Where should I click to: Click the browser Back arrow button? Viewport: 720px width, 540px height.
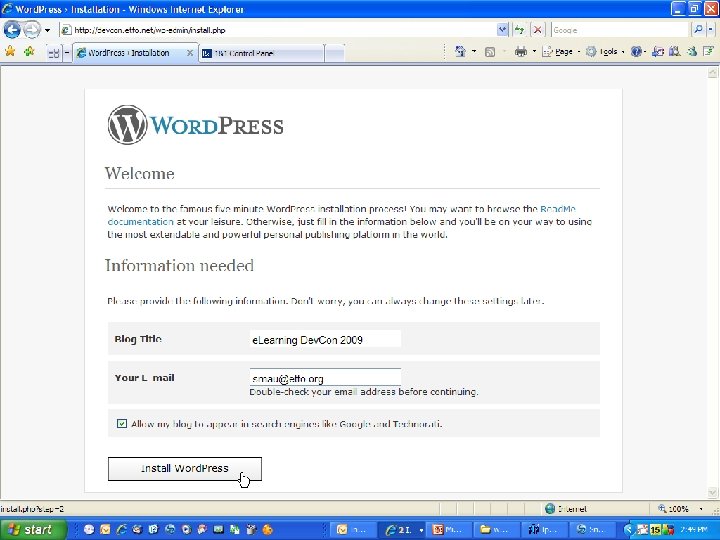pos(11,30)
